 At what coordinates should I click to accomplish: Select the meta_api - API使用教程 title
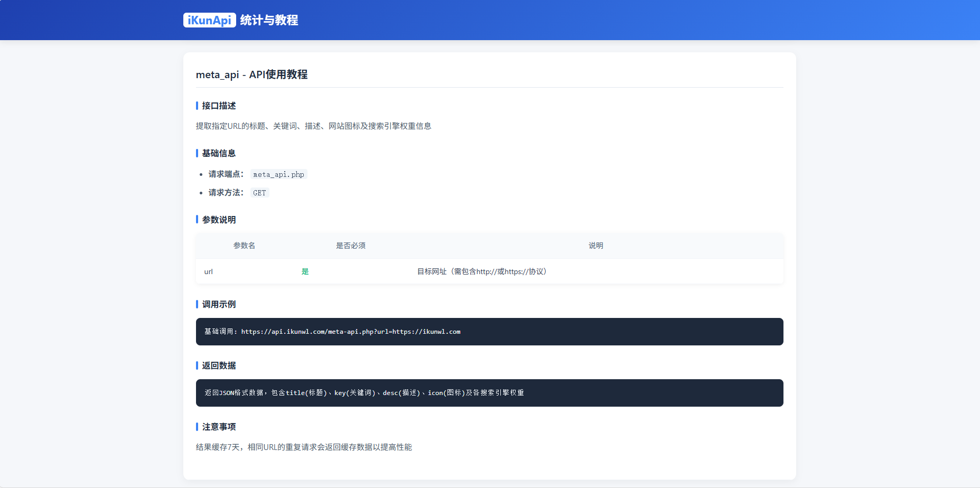tap(253, 74)
